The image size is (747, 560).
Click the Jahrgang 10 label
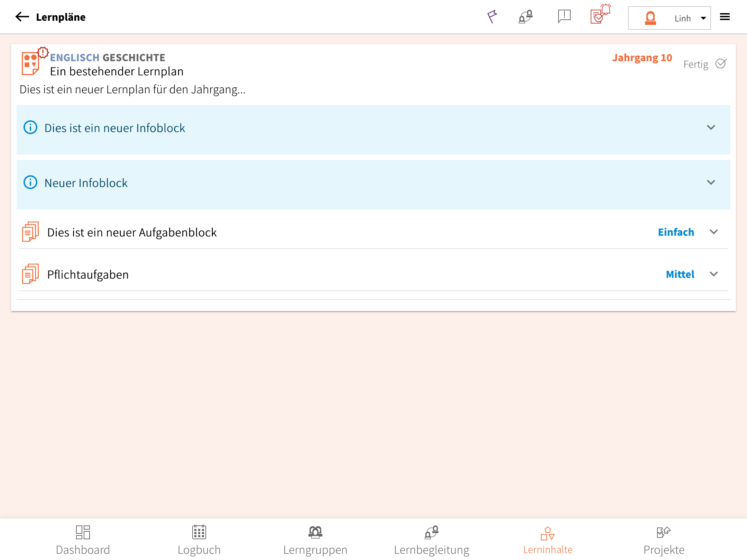tap(642, 58)
